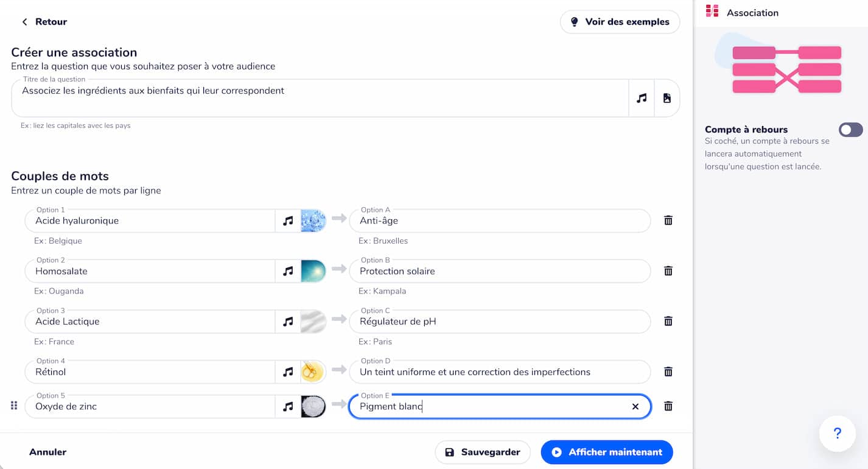This screenshot has width=868, height=469.
Task: Open Voir des exemples
Action: coord(620,22)
